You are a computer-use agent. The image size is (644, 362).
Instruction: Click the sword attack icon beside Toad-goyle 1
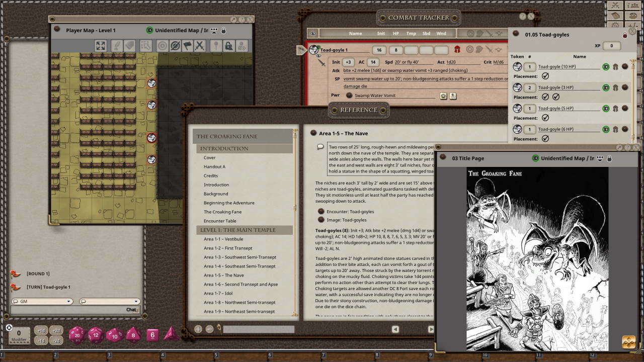489,50
